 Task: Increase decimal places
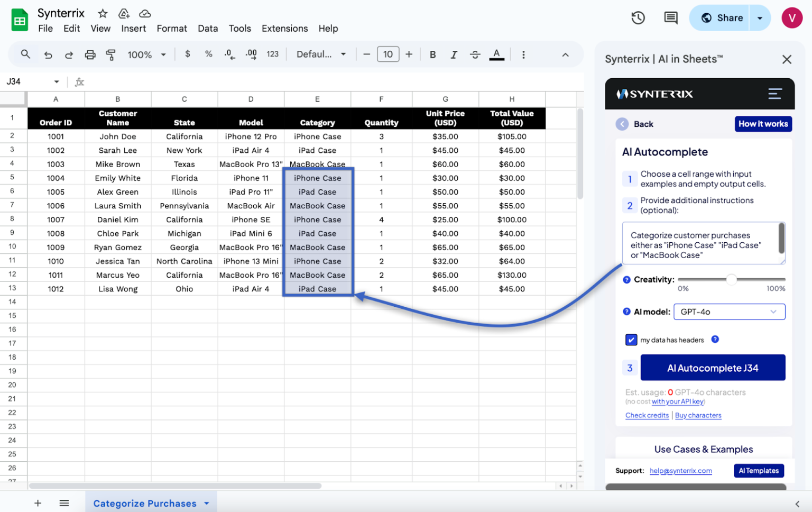251,54
